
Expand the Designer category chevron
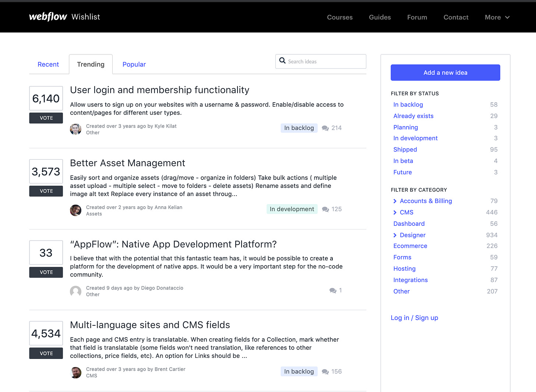pos(395,235)
